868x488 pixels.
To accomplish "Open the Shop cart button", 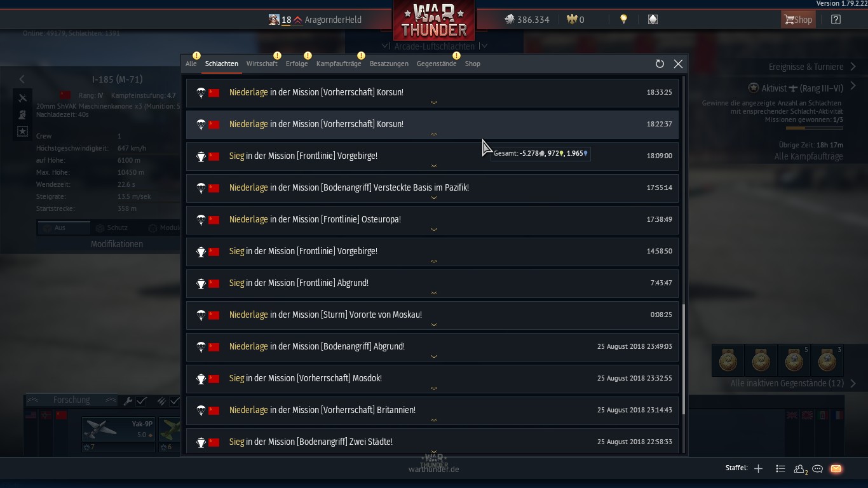I will click(798, 20).
